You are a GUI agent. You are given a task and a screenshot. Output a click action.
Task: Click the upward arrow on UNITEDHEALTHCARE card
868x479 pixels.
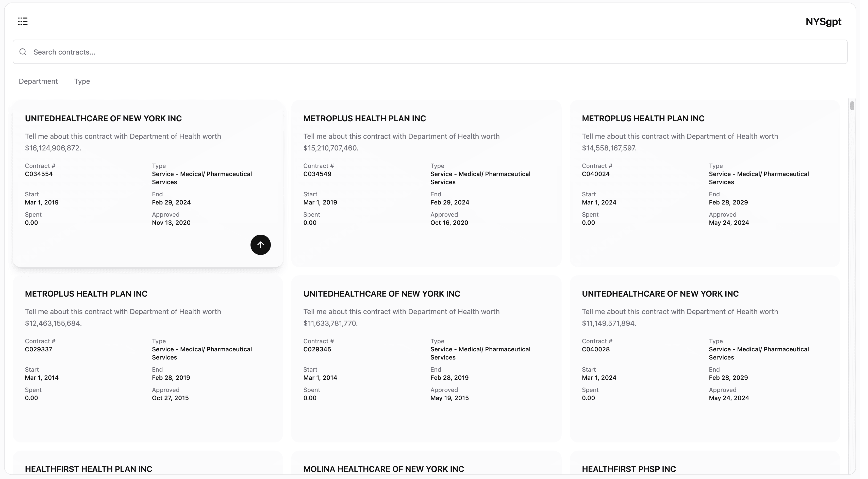(x=260, y=245)
